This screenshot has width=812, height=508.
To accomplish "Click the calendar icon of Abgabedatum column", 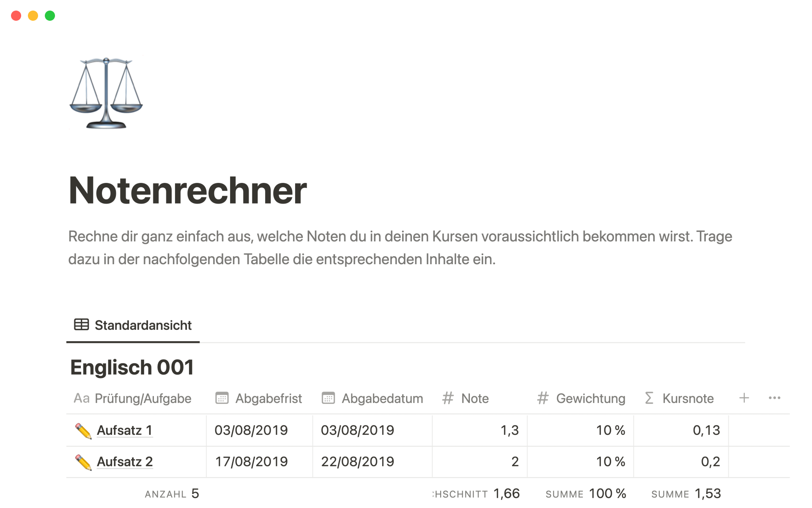I will click(328, 398).
